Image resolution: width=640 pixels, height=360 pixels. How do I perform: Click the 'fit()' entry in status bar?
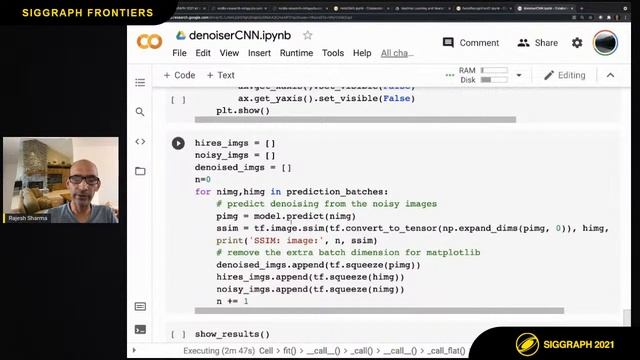(x=290, y=351)
